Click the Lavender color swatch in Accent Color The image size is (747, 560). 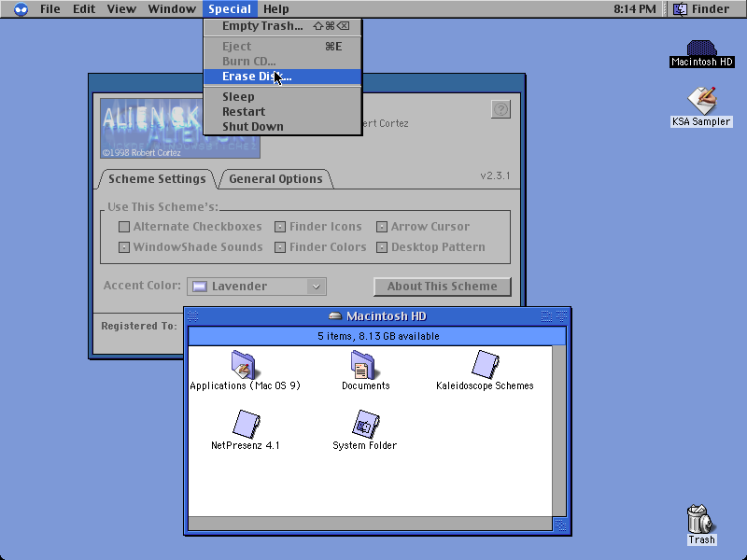pyautogui.click(x=200, y=287)
